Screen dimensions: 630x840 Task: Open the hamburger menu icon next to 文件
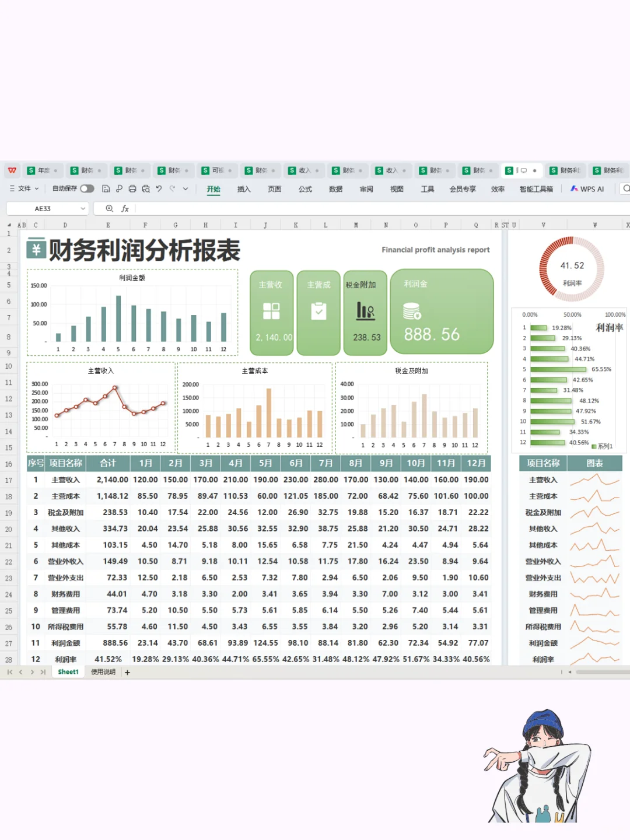pos(12,188)
